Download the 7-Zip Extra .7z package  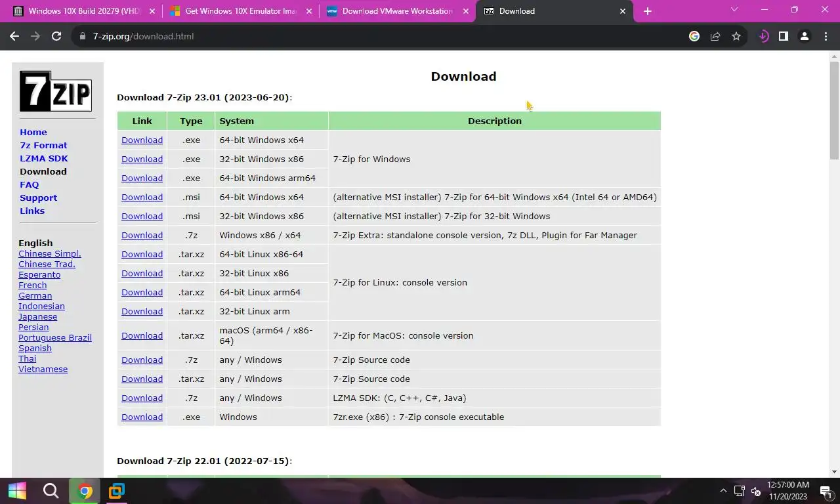tap(142, 235)
